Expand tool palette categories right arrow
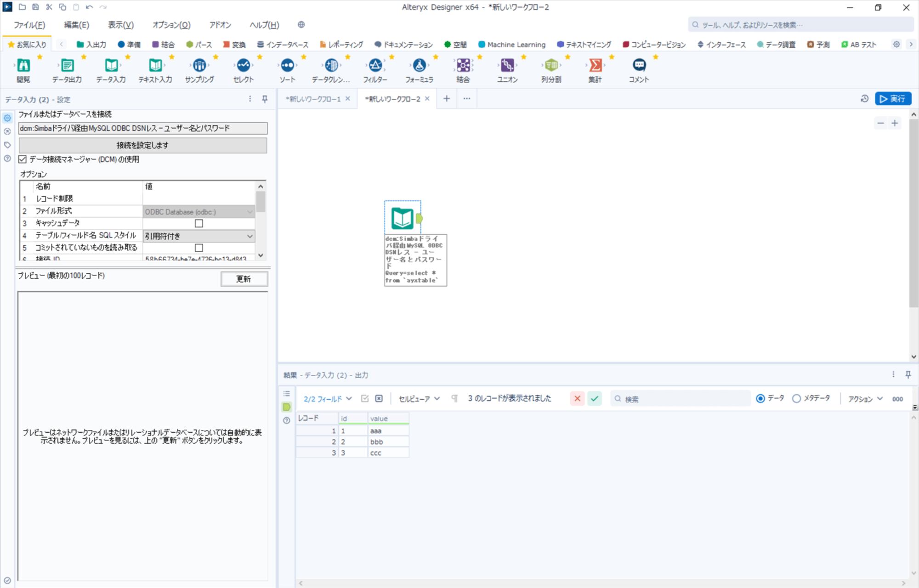Image resolution: width=919 pixels, height=588 pixels. [x=911, y=45]
